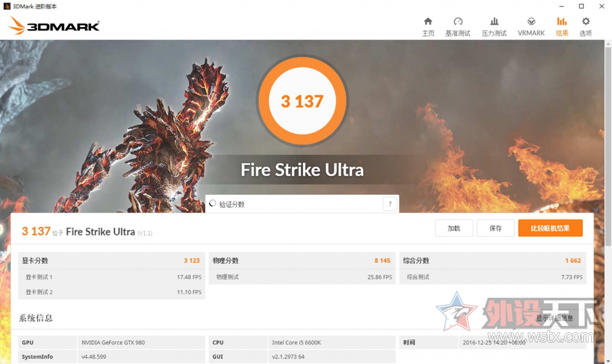The height and width of the screenshot is (364, 612).
Task: Click the GUI version v2.1.2973 64
Action: tap(288, 357)
